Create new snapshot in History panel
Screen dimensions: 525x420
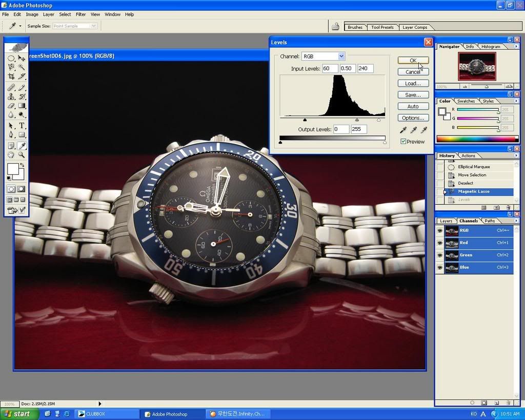click(497, 208)
